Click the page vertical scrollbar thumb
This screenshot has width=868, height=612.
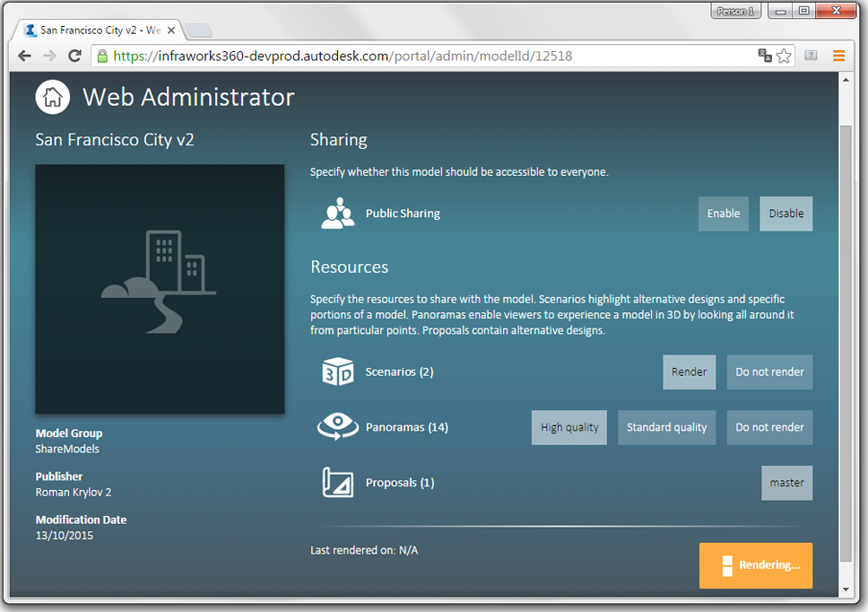pos(846,344)
